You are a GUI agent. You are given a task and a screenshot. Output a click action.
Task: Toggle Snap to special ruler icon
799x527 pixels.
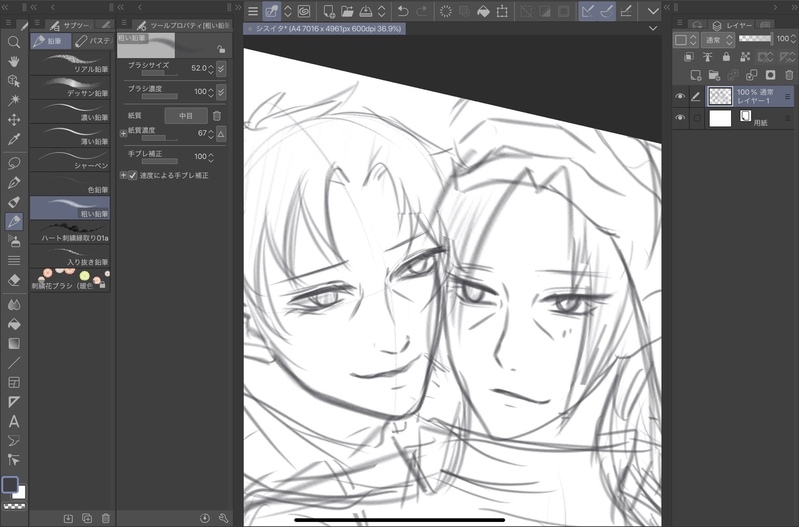(606, 11)
